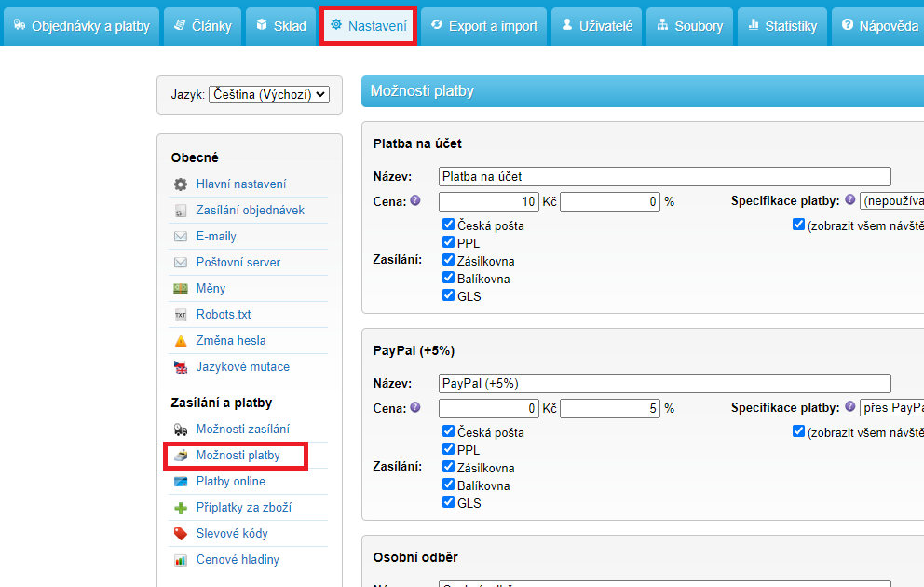Click the flag icon beside Jazykové mutace
Screen dimensions: 924x587
pos(181,367)
